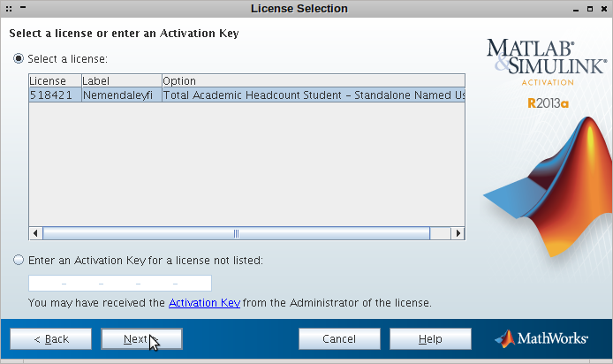Click the left scroll arrow of table
This screenshot has height=364, width=613.
35,233
